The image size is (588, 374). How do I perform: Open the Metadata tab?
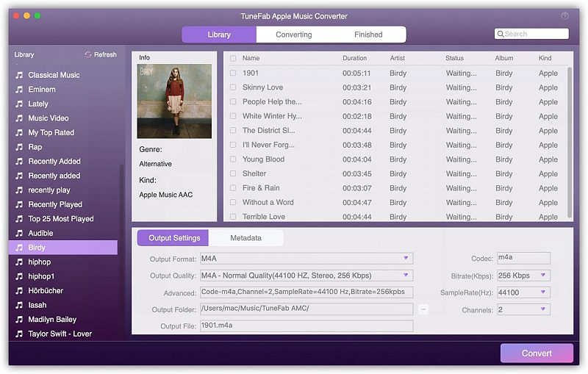click(245, 238)
